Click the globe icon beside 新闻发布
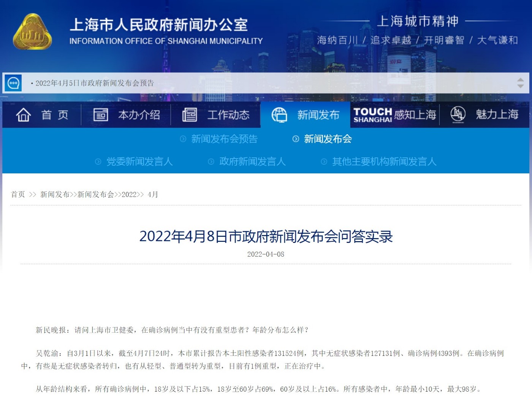Screen dimensions: 532x400 click(280, 114)
